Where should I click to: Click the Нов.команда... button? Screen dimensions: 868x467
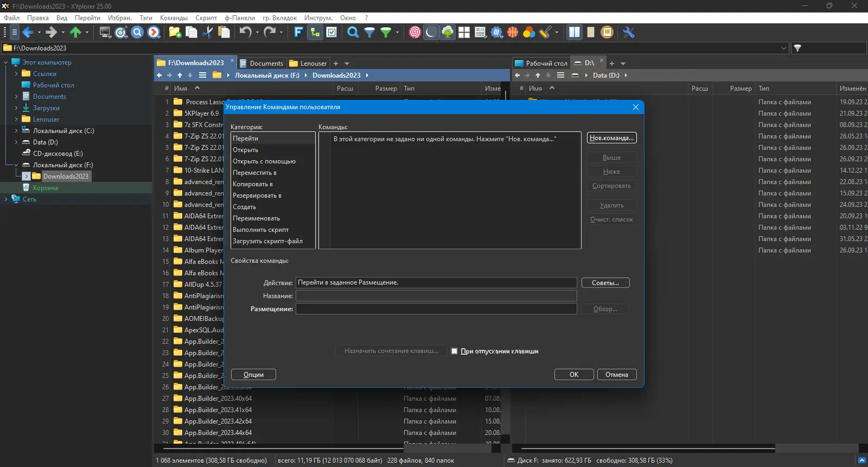(x=612, y=138)
